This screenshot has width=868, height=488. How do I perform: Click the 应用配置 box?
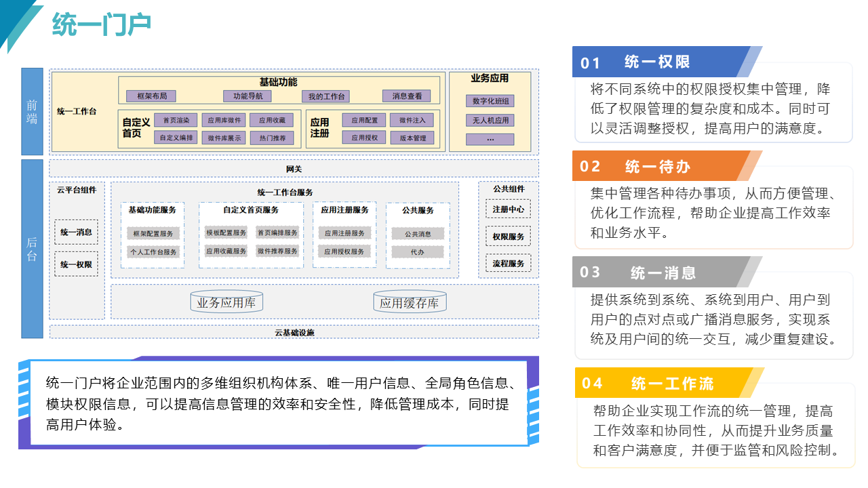tap(364, 120)
